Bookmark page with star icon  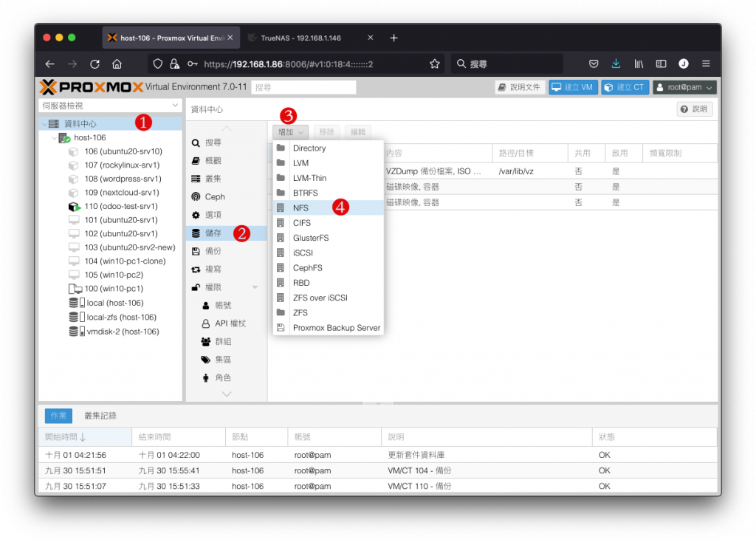(x=434, y=64)
